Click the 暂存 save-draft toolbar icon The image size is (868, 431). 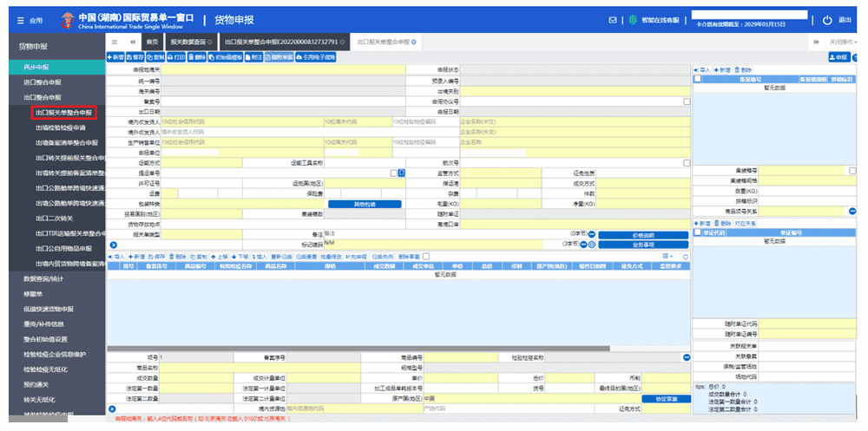[x=135, y=57]
